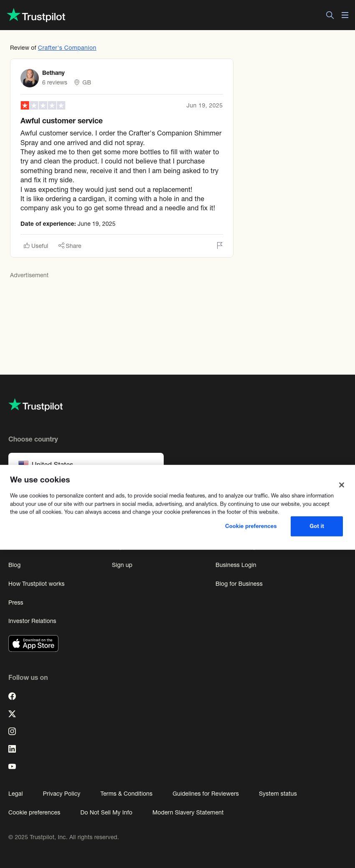Mark the review as Useful
Viewport: 355px width, 868px height.
(x=36, y=246)
